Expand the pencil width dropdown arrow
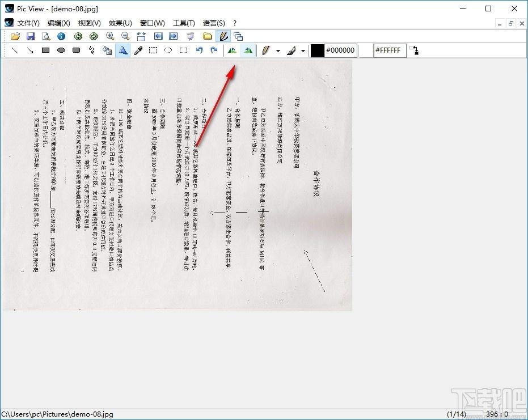This screenshot has width=528, height=420. click(x=278, y=51)
